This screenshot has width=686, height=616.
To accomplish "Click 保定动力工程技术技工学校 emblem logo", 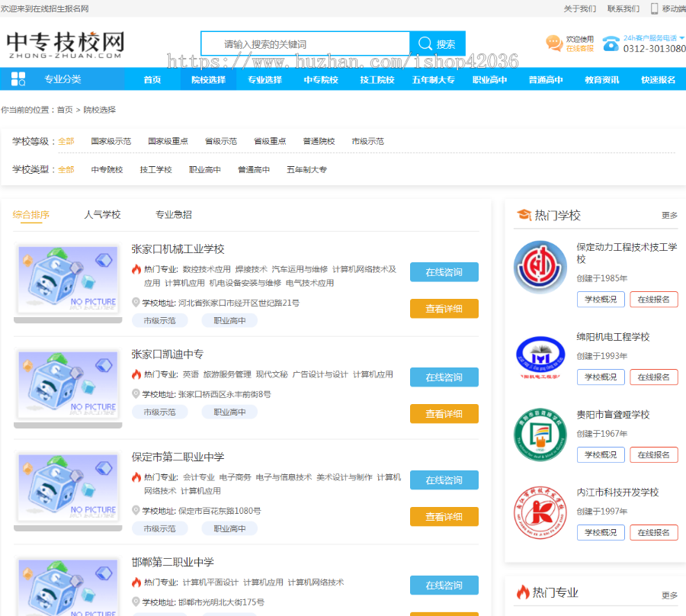I will (540, 267).
